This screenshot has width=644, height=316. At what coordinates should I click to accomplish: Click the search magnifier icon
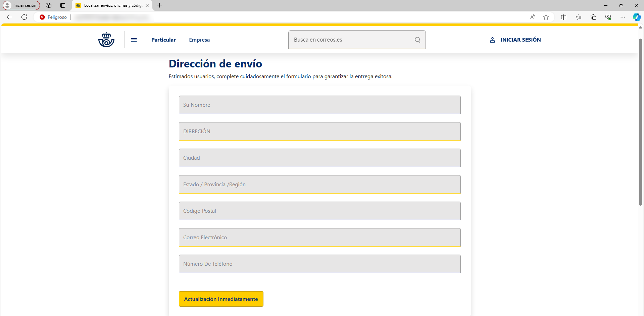[x=417, y=40]
